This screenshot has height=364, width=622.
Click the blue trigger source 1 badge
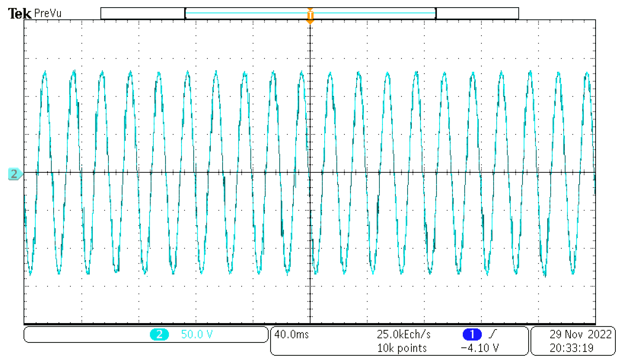point(472,335)
